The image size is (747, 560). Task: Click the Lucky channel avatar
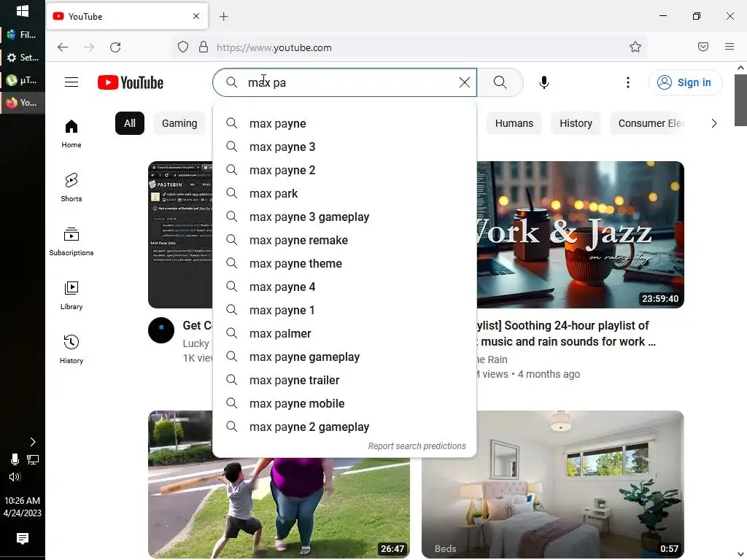[x=161, y=330]
